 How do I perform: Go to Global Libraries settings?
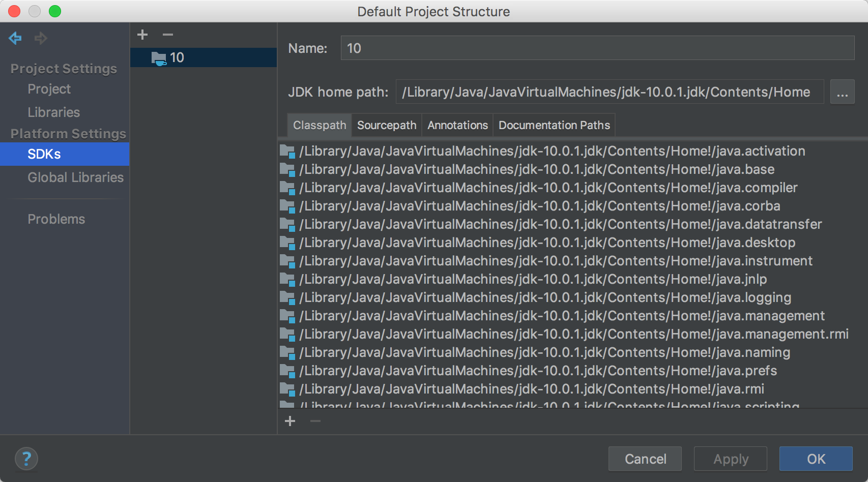click(x=75, y=177)
